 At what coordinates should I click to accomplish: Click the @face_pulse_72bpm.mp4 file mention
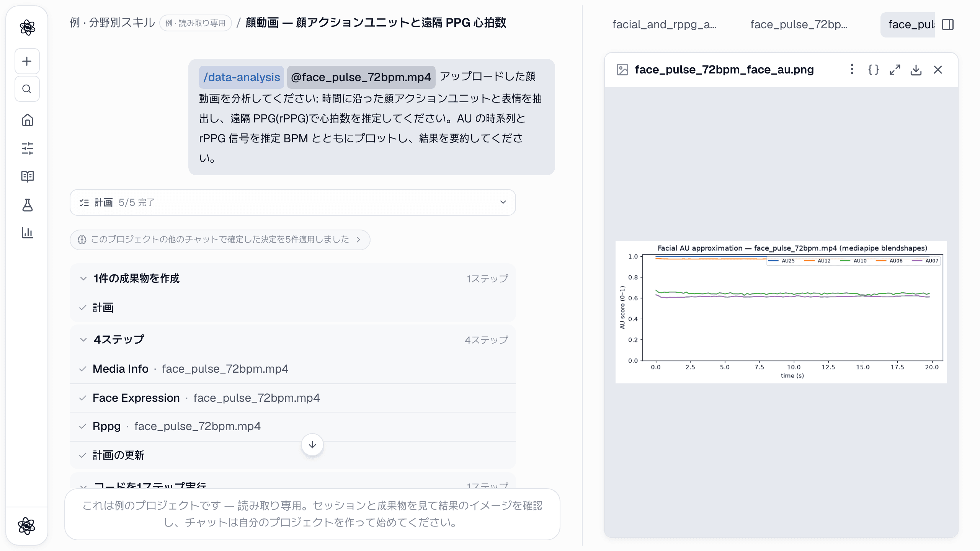tap(361, 77)
